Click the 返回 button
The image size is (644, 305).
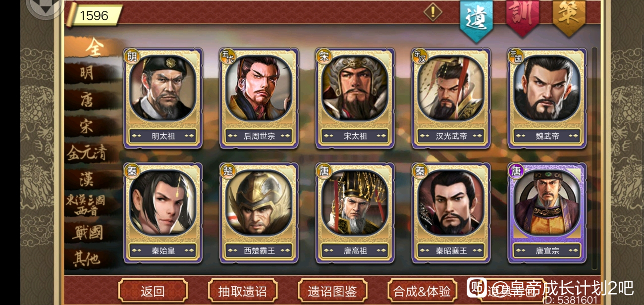click(x=153, y=291)
